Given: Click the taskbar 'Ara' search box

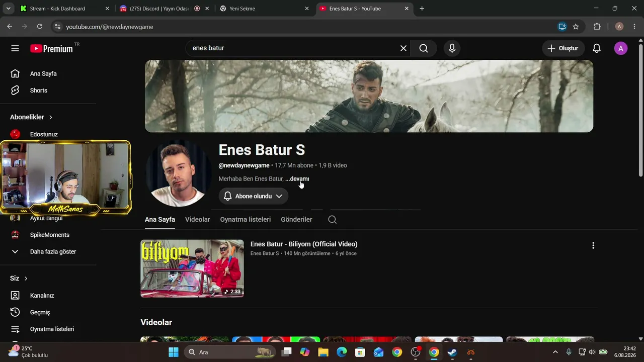Looking at the screenshot, I should click(229, 352).
